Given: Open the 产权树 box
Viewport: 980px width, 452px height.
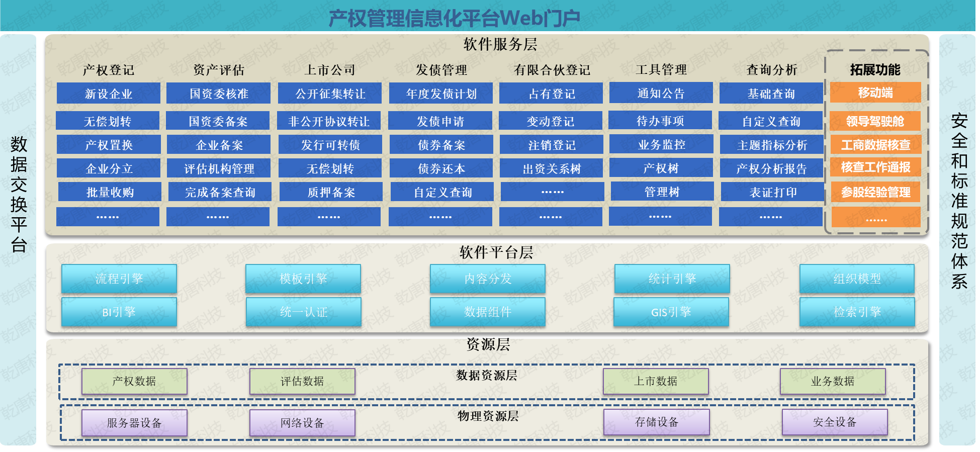Looking at the screenshot, I should tap(662, 168).
